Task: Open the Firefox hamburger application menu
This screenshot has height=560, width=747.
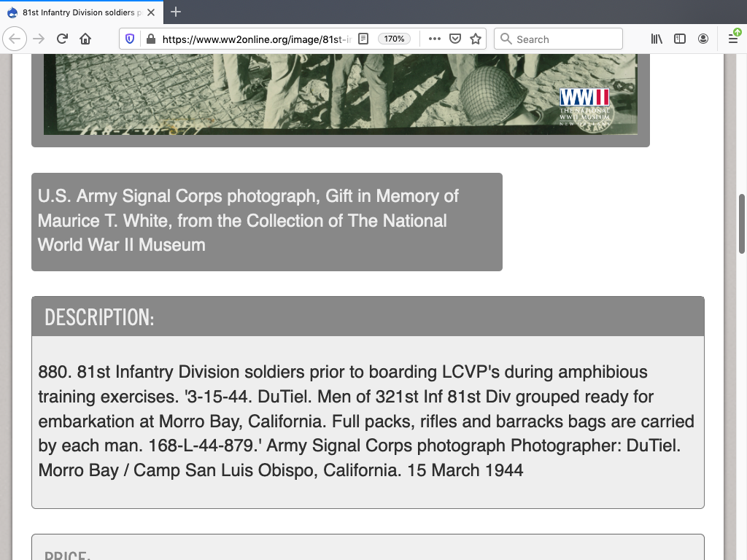Action: [x=733, y=39]
